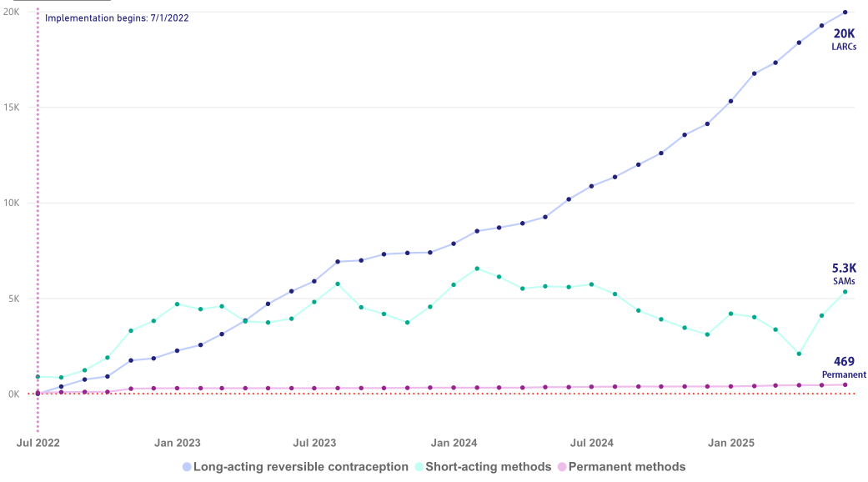Viewport: 868px width, 482px height.
Task: Click the "20K LARCs" end-of-line label
Action: [844, 38]
